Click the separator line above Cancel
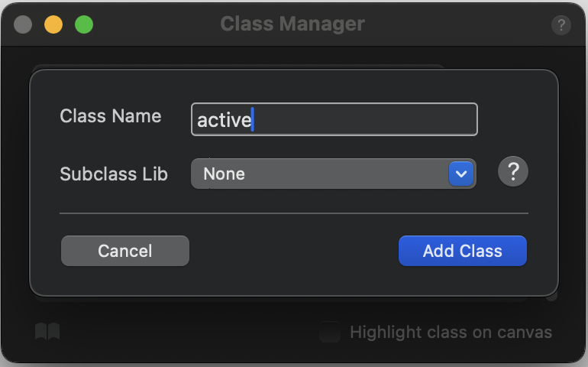This screenshot has width=588, height=367. [x=294, y=213]
